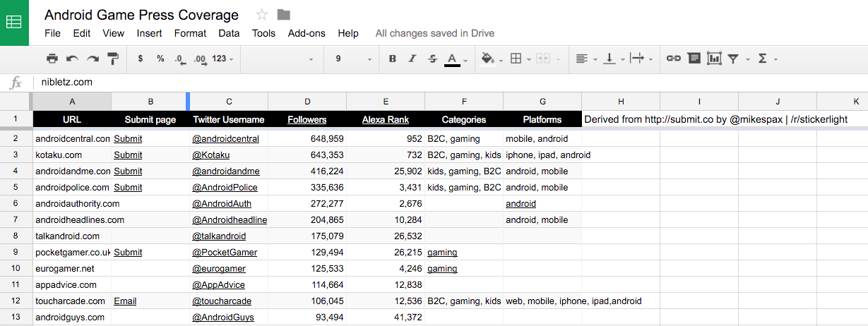
Task: Star the Android Game Press Coverage document
Action: [262, 15]
